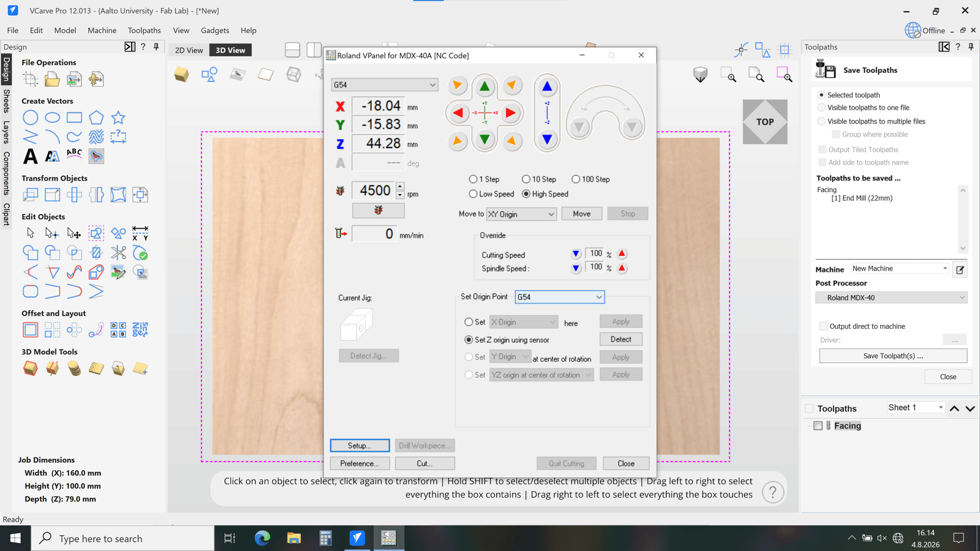Open the Setup... dialog

coord(360,446)
